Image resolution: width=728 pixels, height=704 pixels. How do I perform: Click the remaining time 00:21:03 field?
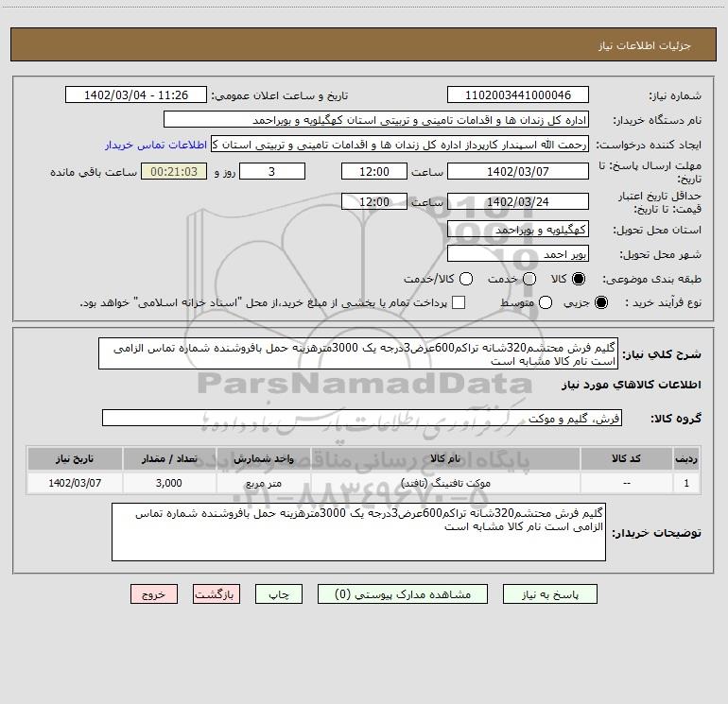(x=174, y=171)
